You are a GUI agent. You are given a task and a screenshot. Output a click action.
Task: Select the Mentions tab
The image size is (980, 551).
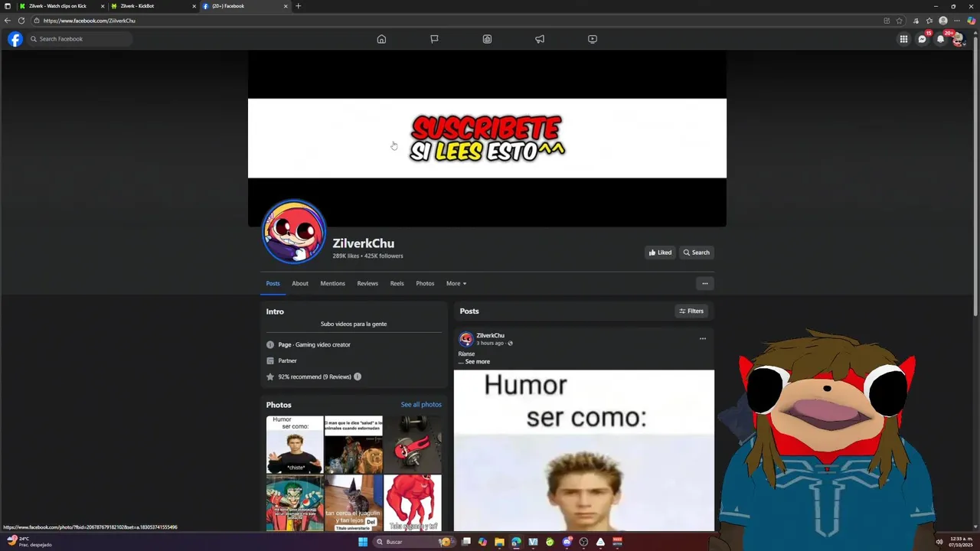[x=332, y=283]
